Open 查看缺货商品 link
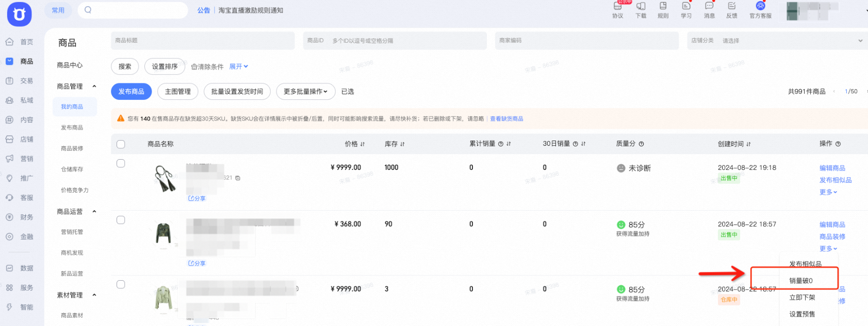The image size is (868, 326). click(506, 119)
